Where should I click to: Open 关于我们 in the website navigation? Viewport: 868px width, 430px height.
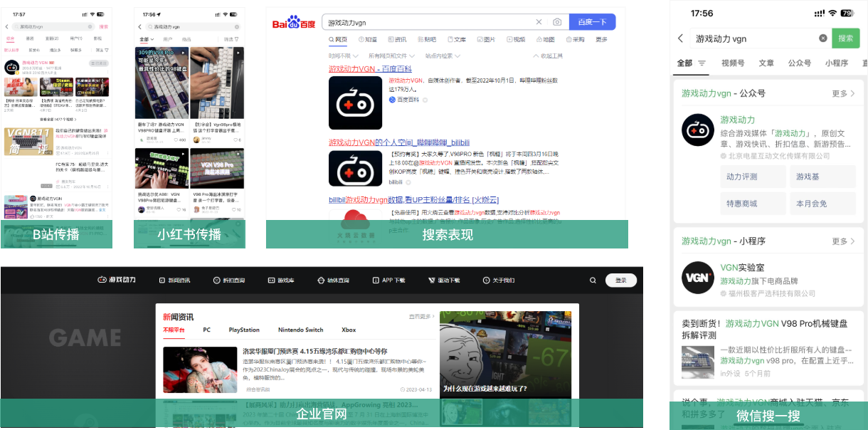[499, 280]
